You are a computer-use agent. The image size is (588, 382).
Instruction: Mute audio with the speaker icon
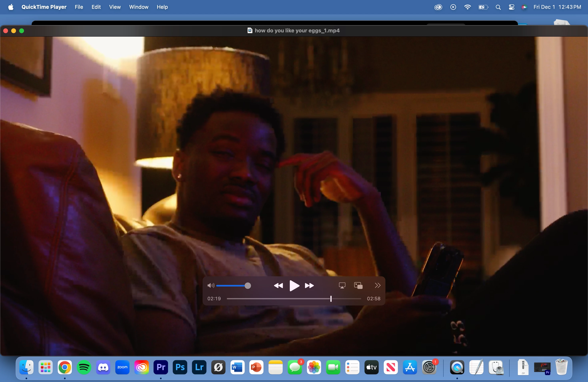pyautogui.click(x=210, y=286)
